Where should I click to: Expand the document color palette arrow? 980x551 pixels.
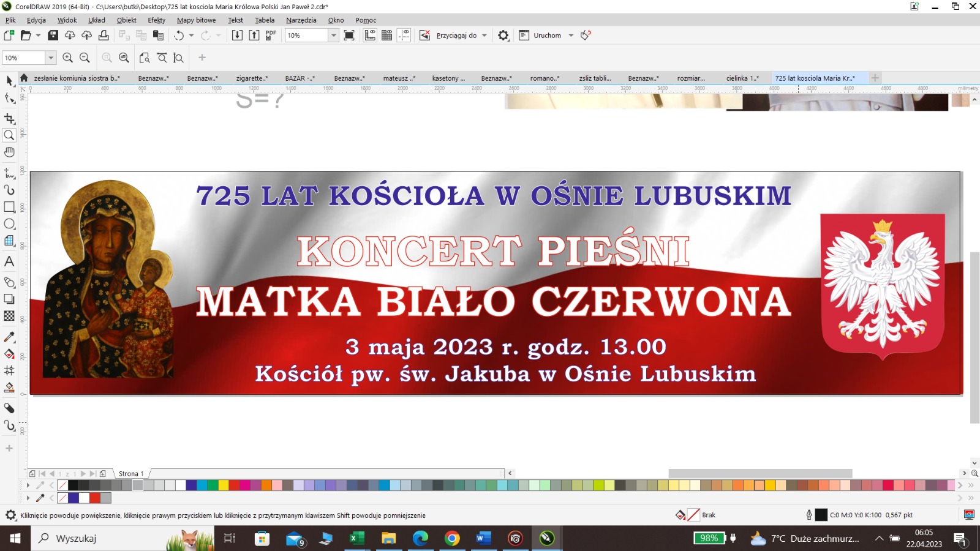28,498
